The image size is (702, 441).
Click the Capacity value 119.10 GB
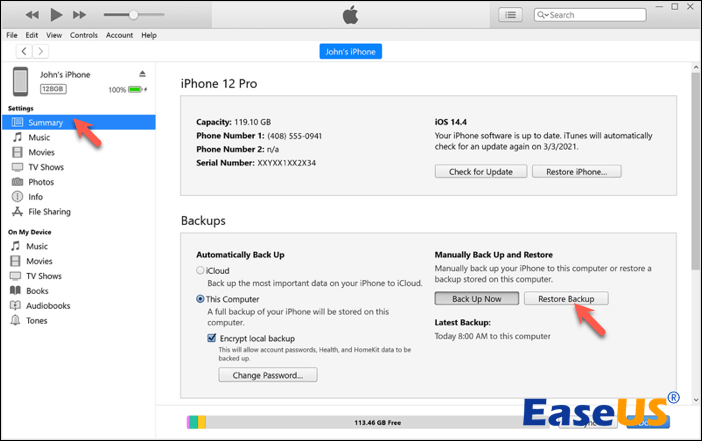pyautogui.click(x=252, y=122)
